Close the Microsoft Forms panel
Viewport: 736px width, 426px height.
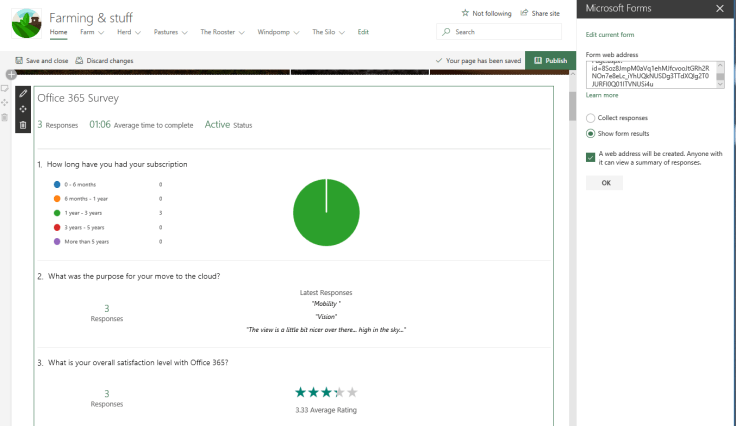click(719, 9)
